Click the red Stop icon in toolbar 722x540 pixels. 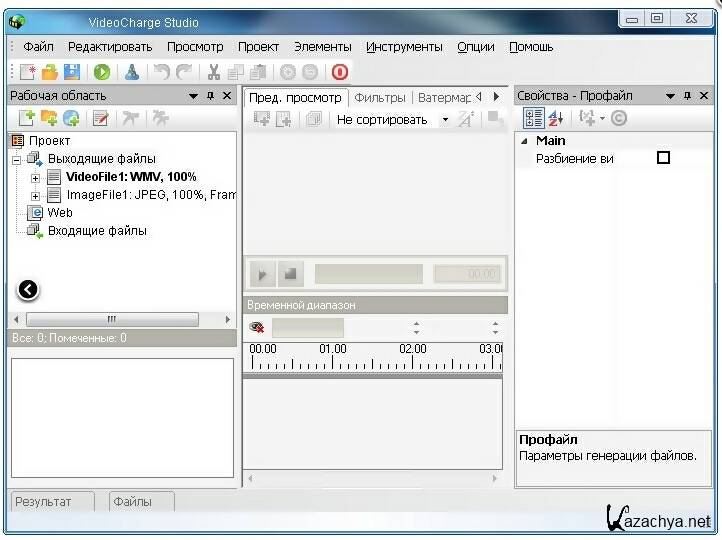point(339,72)
